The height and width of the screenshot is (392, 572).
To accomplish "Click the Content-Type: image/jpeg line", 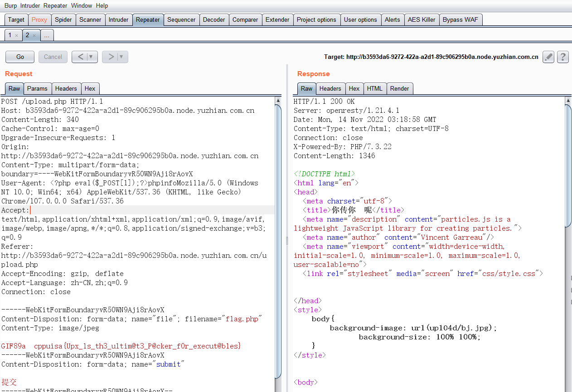I will 50,328.
